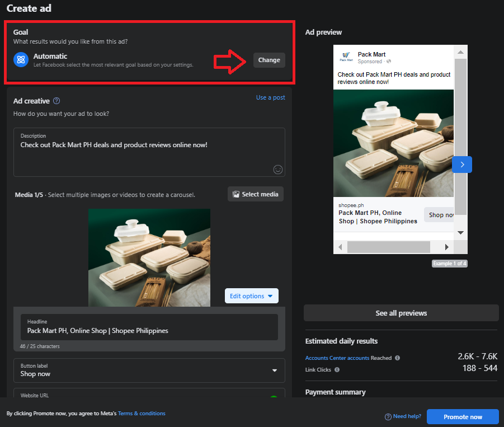Click the Create ad page title
The height and width of the screenshot is (427, 504).
click(29, 8)
